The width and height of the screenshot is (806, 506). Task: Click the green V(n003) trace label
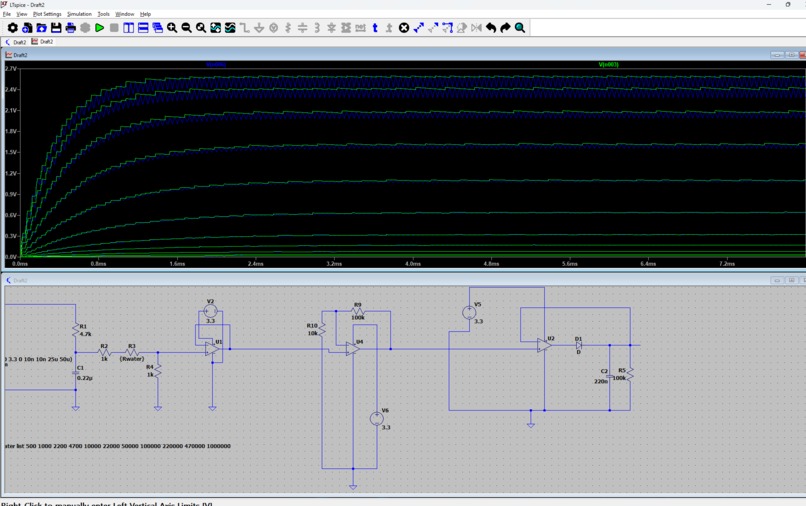609,65
